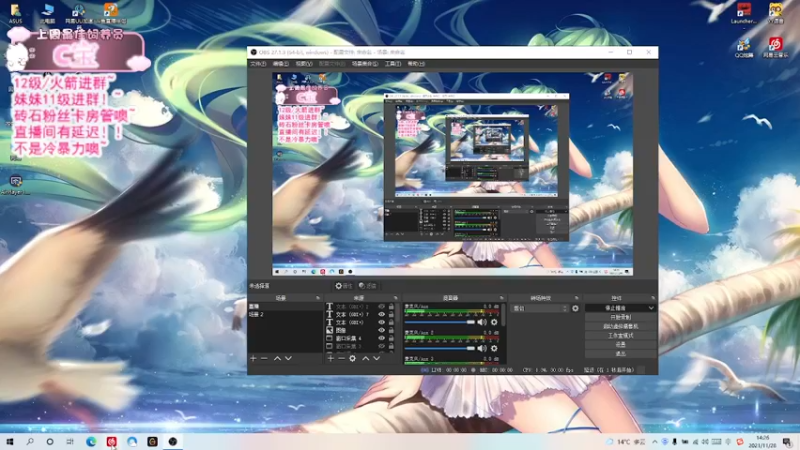Screen dimensions: 800x450
Task: Open the settings gear of the first 麦克风/Aux mixer channel
Action: [494, 322]
